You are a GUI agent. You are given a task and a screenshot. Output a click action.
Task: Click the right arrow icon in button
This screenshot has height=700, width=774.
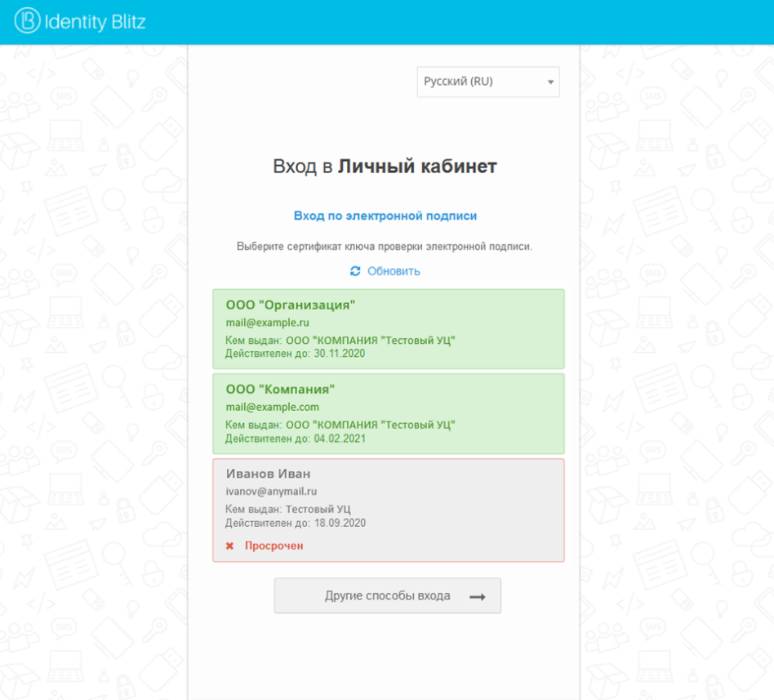[x=478, y=597]
